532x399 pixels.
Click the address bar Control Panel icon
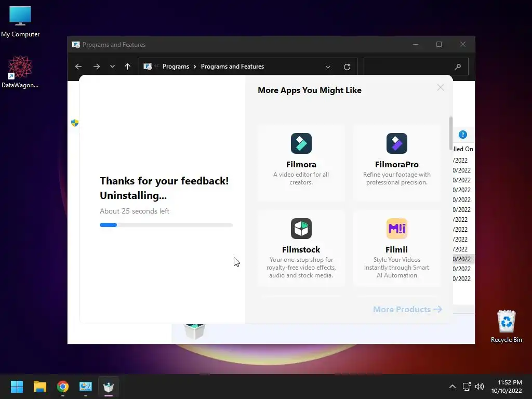click(148, 66)
